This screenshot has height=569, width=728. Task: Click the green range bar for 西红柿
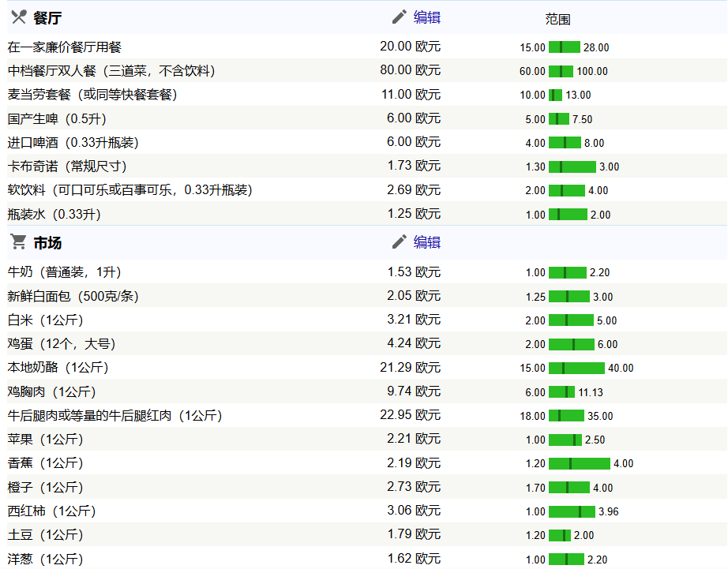(572, 511)
